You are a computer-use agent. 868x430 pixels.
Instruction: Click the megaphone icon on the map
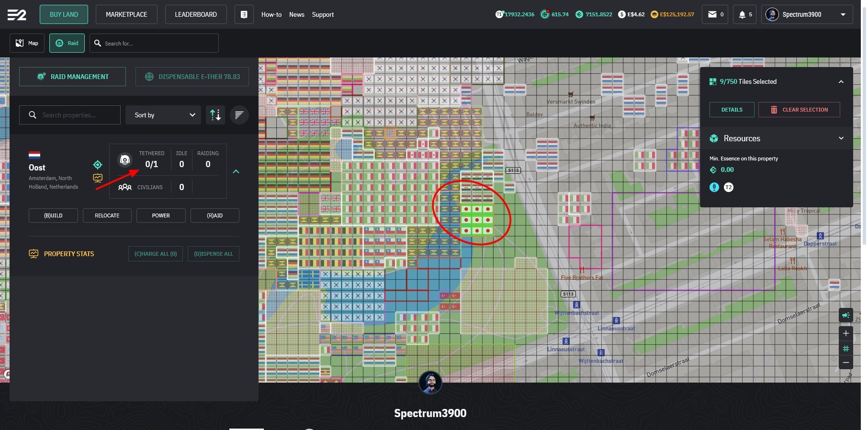point(846,315)
